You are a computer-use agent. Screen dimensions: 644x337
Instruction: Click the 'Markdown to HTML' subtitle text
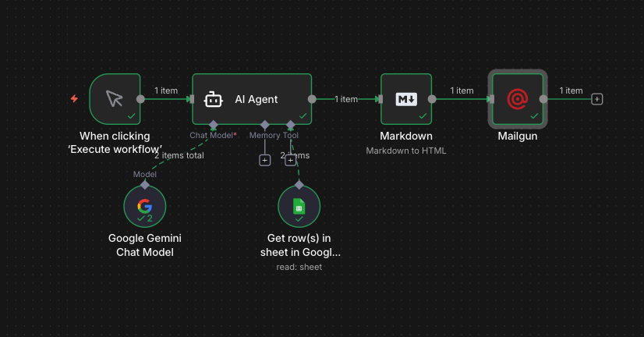pos(406,151)
